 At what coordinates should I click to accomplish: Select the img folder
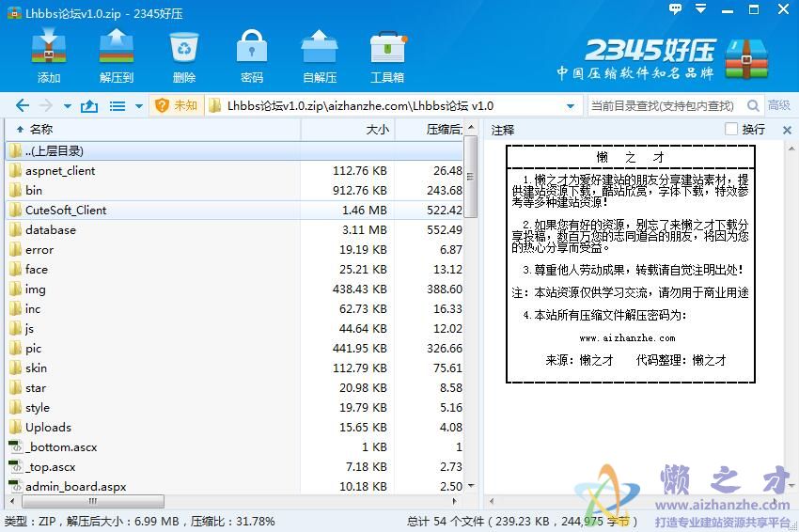[x=234, y=289]
